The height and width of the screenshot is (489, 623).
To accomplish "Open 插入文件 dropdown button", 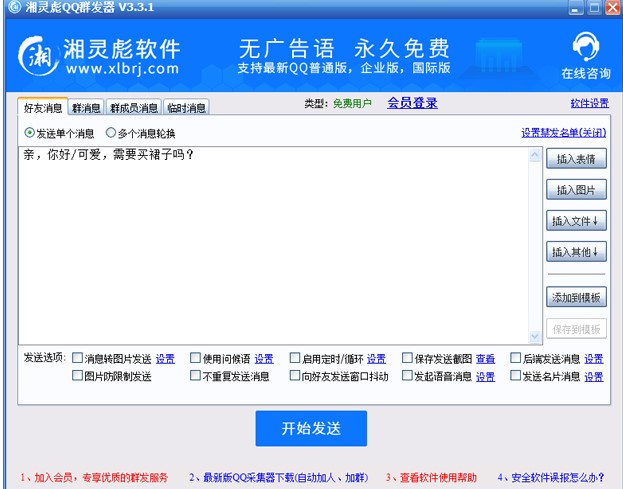I will pos(576,220).
